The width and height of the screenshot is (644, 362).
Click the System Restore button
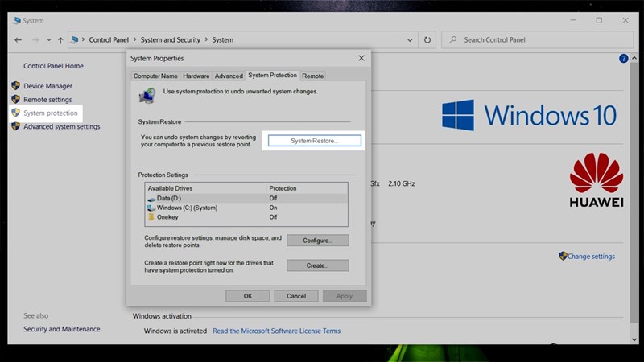coord(315,141)
